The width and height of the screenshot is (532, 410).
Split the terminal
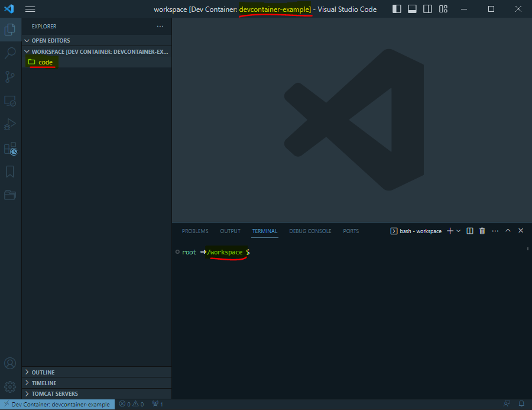coord(470,231)
